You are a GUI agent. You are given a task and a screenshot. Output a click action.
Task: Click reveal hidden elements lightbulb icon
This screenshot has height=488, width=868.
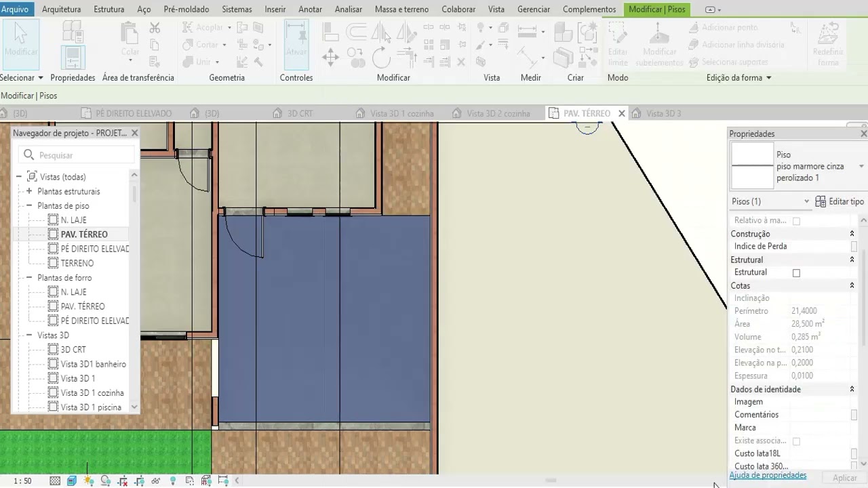(173, 481)
